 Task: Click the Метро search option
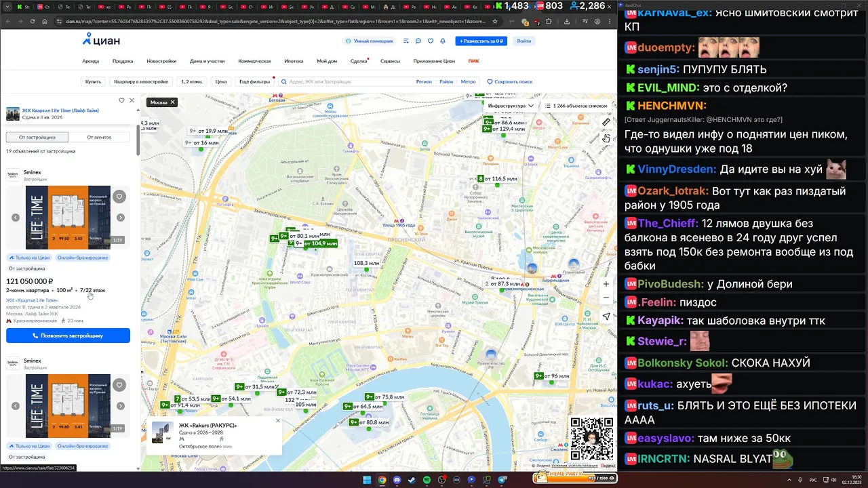(468, 81)
